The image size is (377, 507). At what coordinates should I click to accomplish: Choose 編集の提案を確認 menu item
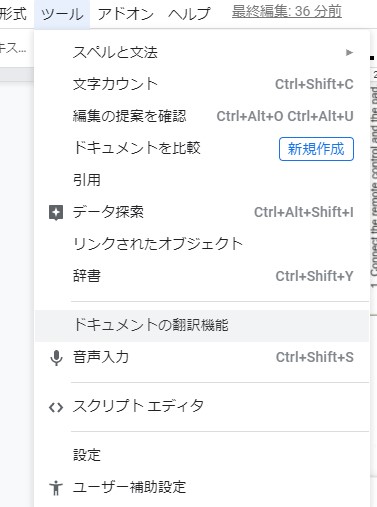coord(202,116)
